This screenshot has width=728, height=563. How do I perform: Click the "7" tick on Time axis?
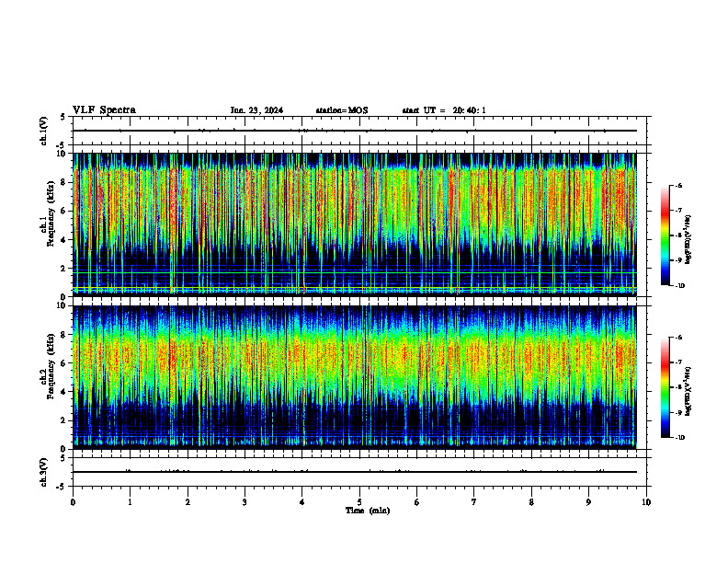[474, 502]
